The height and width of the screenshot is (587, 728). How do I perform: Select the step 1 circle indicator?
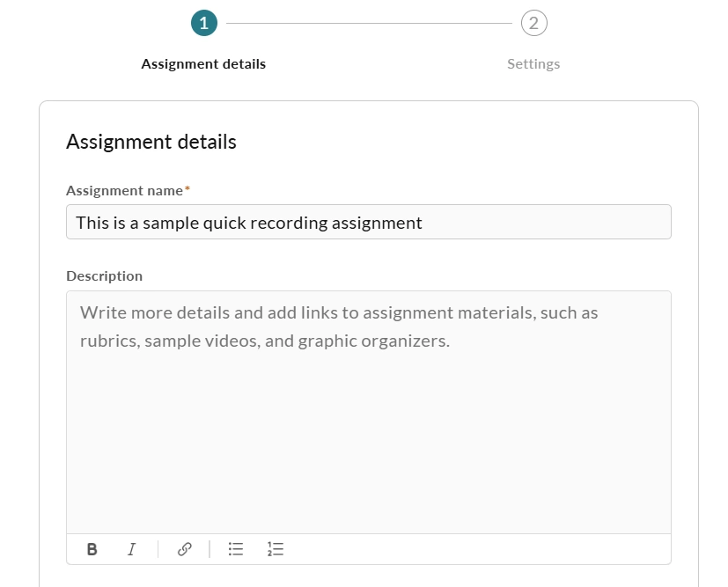coord(204,23)
